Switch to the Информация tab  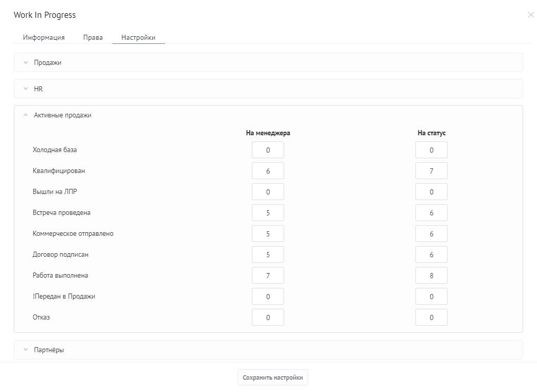44,37
